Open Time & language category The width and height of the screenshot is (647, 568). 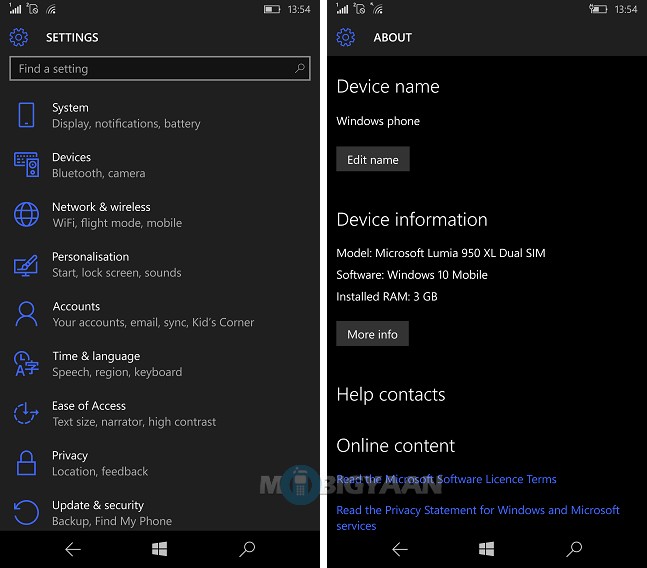point(160,364)
